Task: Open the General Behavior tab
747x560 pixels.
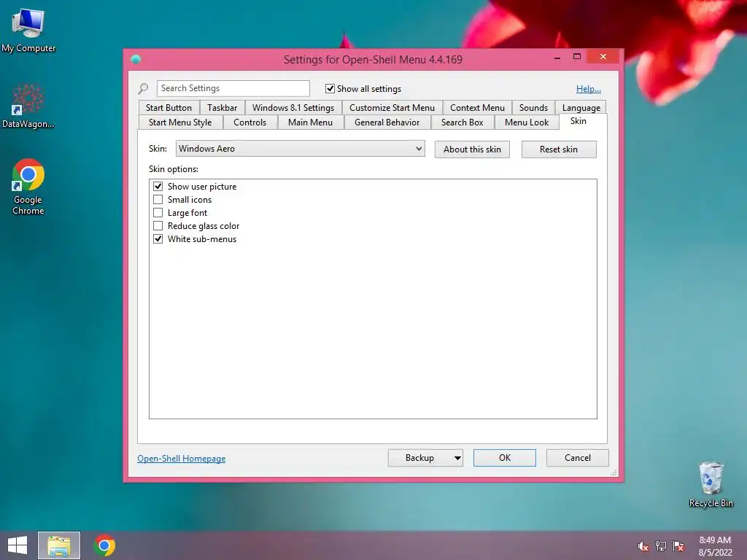Action: [387, 122]
